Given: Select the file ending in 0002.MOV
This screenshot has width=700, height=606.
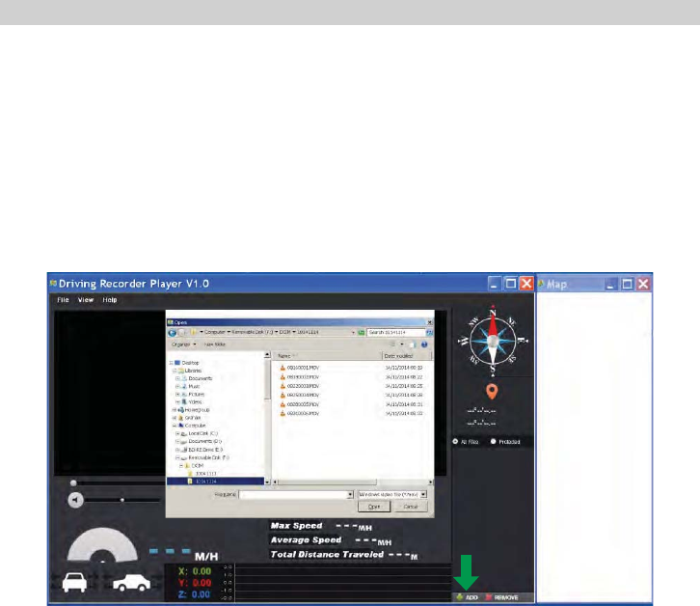Looking at the screenshot, I should point(303,377).
